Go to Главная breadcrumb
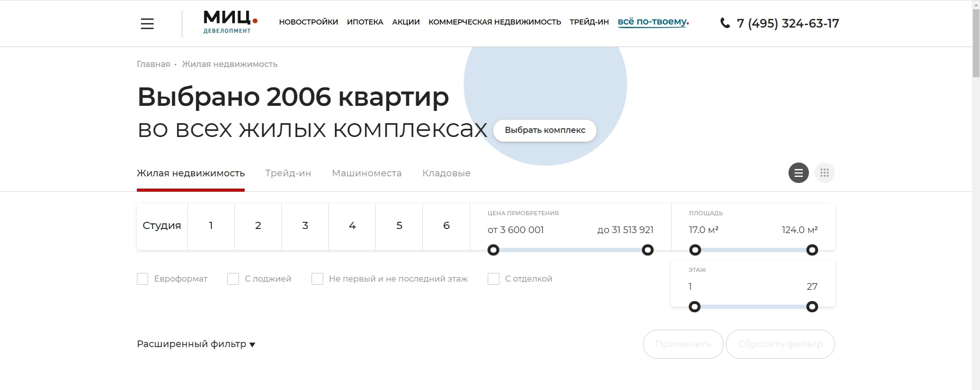The width and height of the screenshot is (980, 390). (153, 64)
